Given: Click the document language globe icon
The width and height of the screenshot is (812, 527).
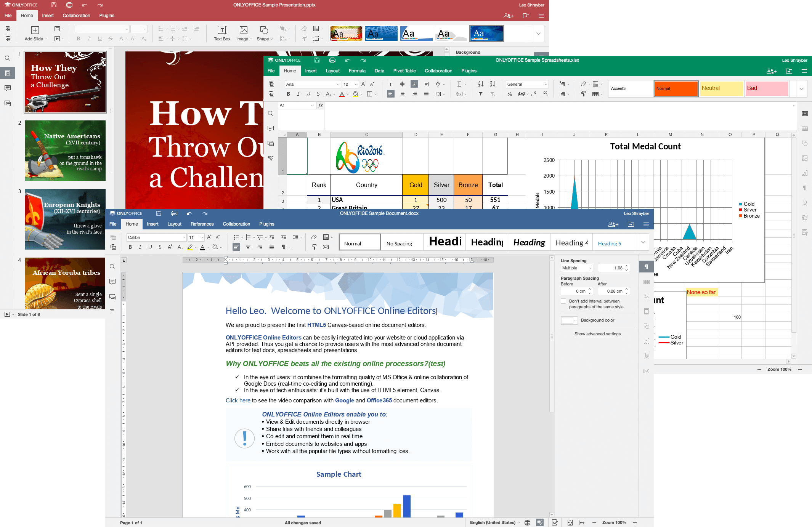Looking at the screenshot, I should pos(528,523).
